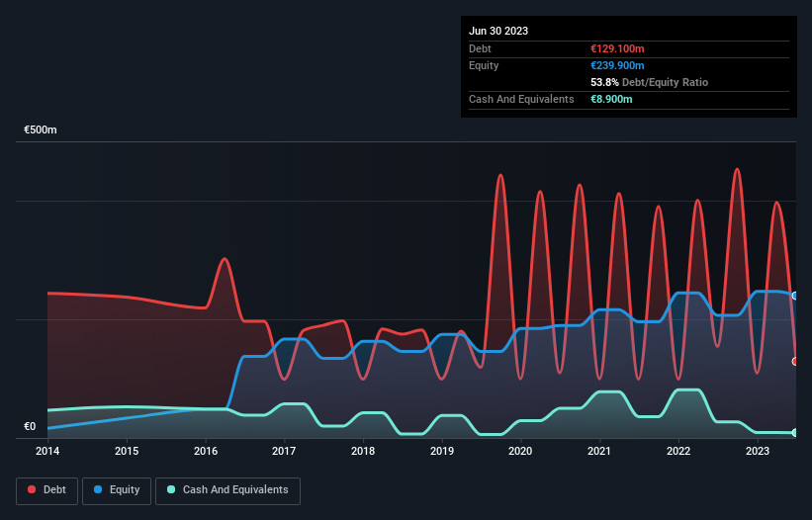Click the tooltip Debt row label

pyautogui.click(x=480, y=48)
